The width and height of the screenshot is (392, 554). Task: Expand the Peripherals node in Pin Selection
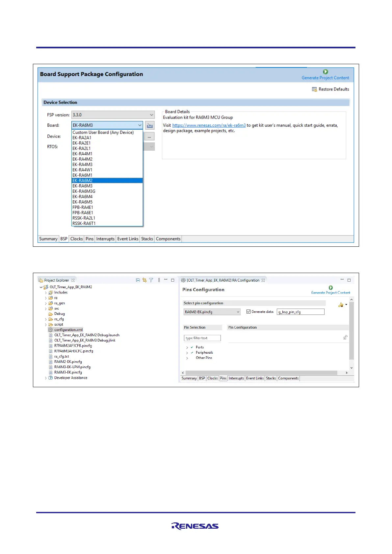coord(187,353)
